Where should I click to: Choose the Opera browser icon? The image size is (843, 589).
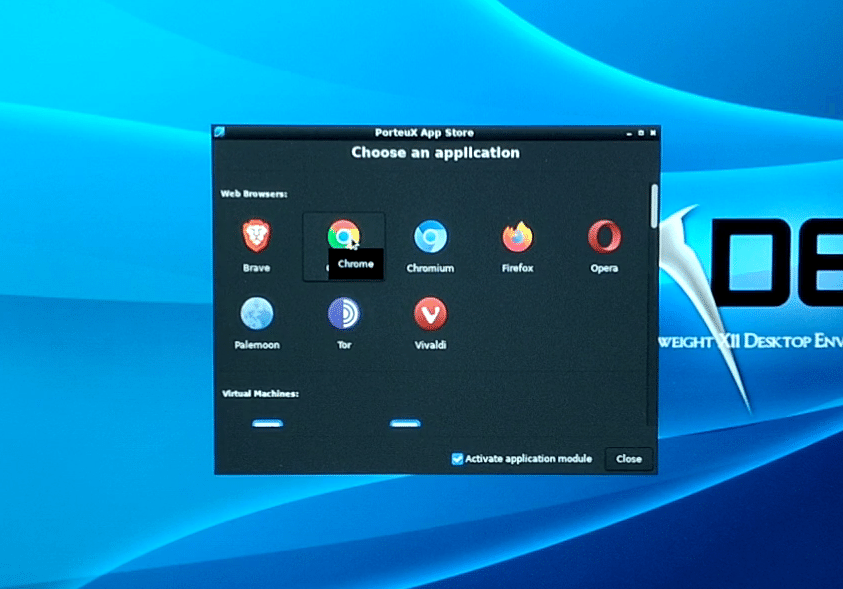(x=604, y=236)
